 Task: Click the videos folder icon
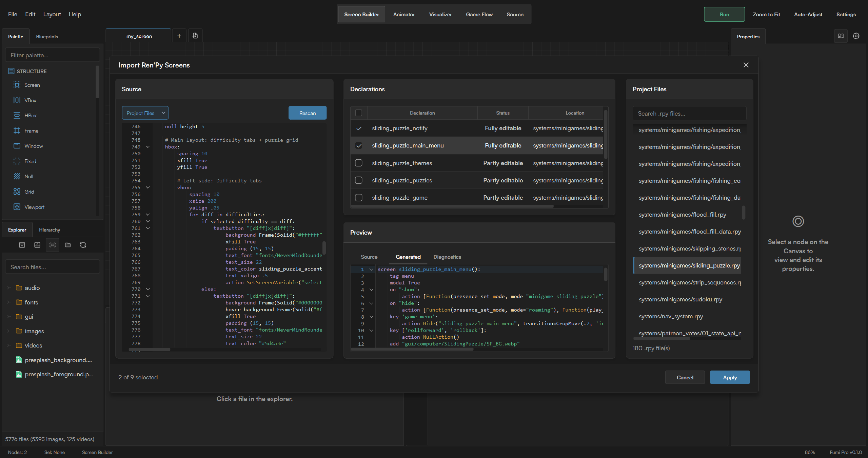19,345
